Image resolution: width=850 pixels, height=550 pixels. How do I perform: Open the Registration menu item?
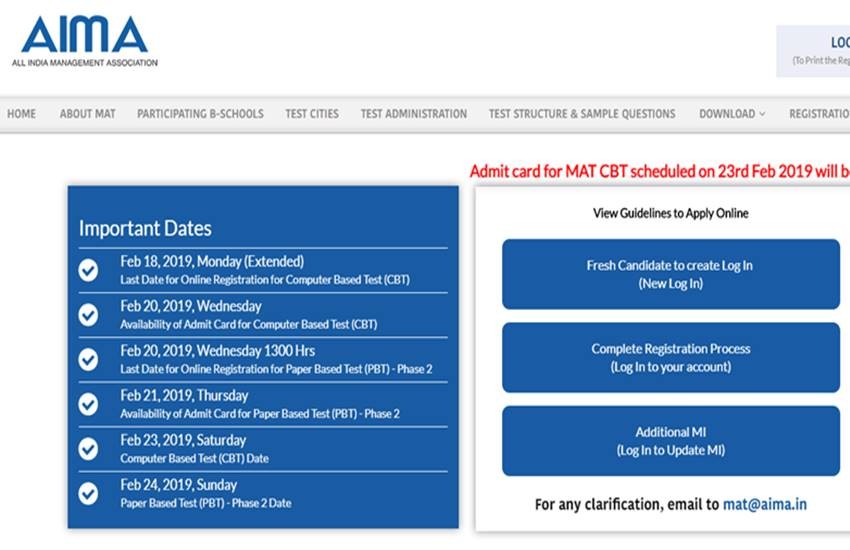(818, 114)
